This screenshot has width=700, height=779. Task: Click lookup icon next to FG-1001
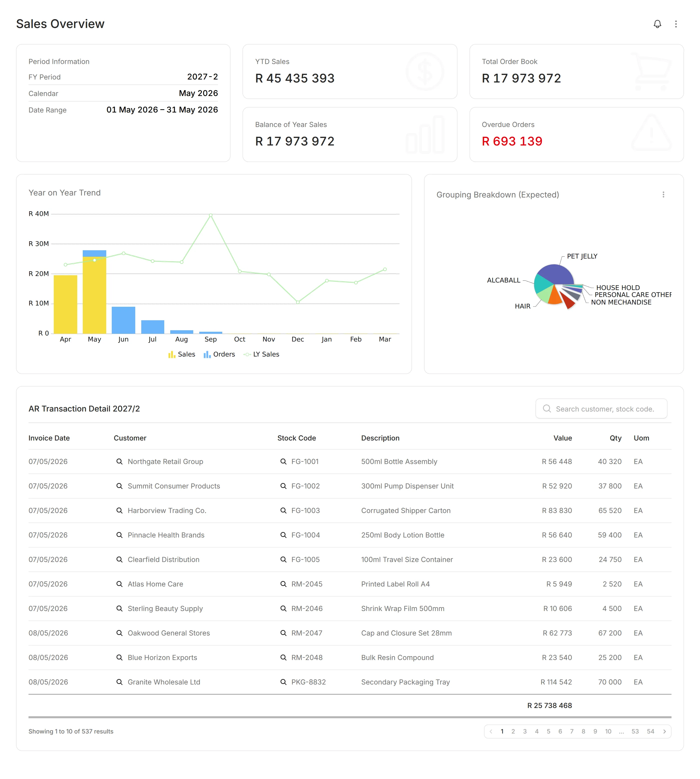point(283,461)
